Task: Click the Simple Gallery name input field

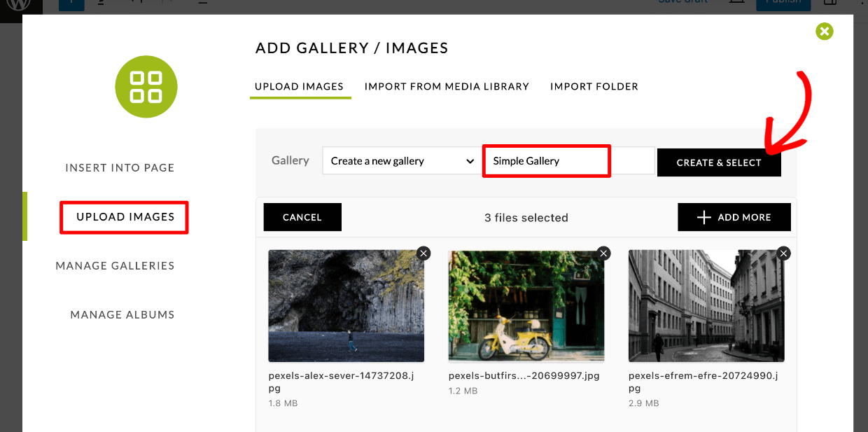Action: (546, 160)
